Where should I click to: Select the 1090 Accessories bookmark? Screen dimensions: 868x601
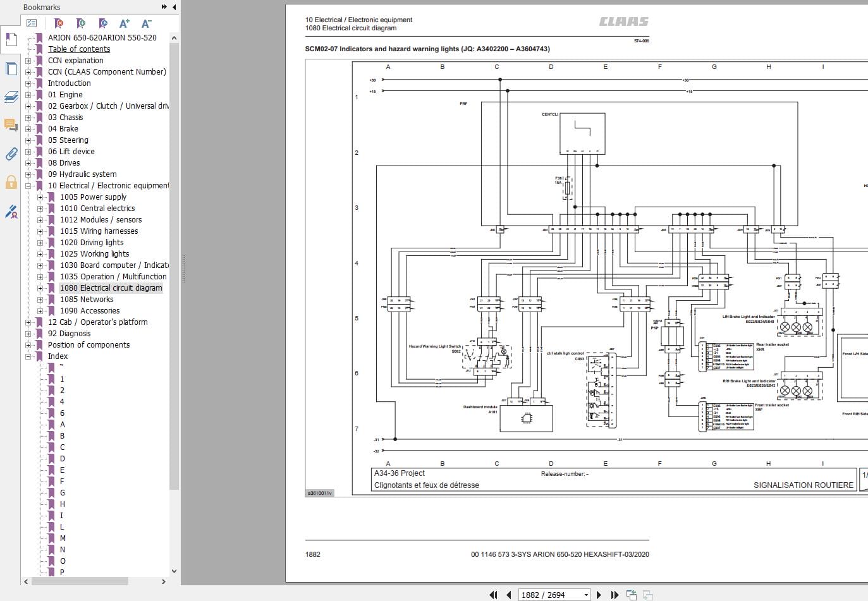[x=90, y=311]
